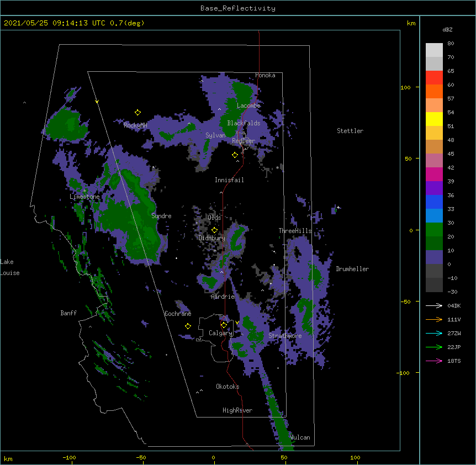Click the Ponoka city label
Screen dimensions: 476x465
(265, 75)
